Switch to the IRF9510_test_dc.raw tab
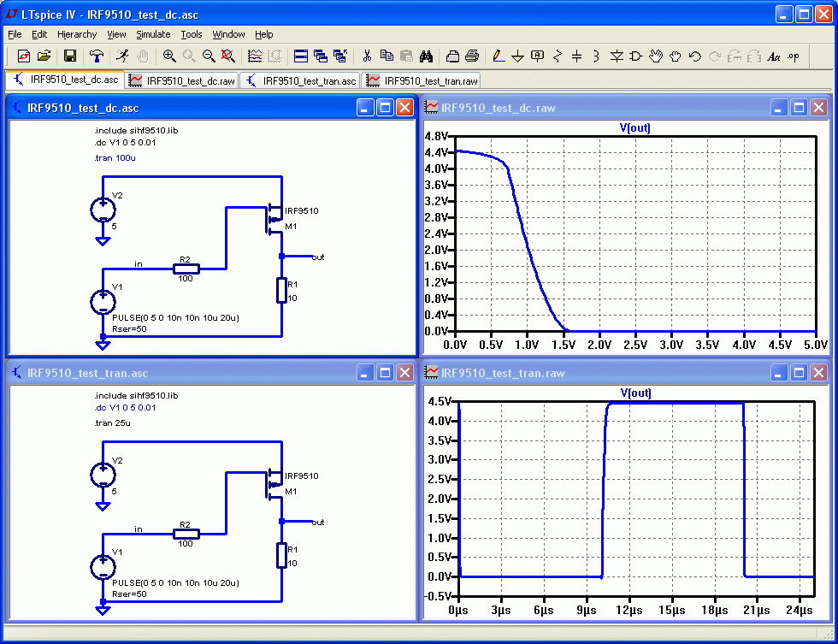This screenshot has width=838, height=644. pos(182,80)
